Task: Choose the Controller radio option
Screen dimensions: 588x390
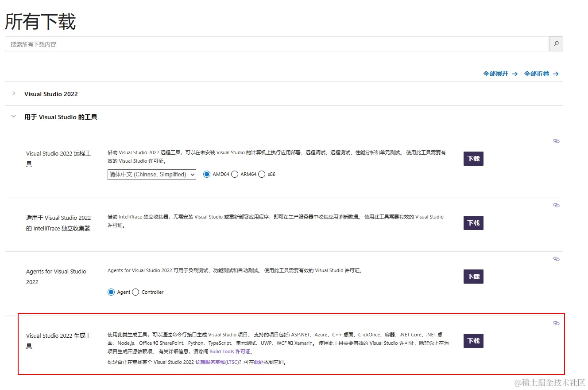Action: coord(135,292)
